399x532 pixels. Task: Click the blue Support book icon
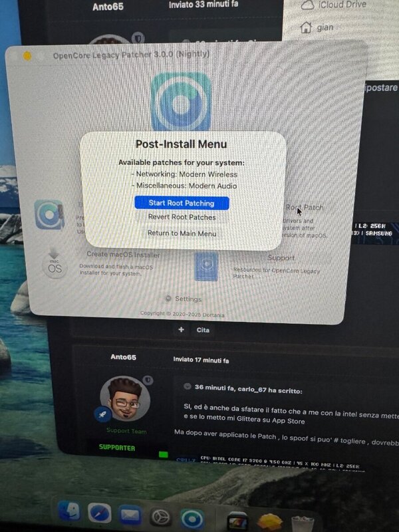[206, 265]
